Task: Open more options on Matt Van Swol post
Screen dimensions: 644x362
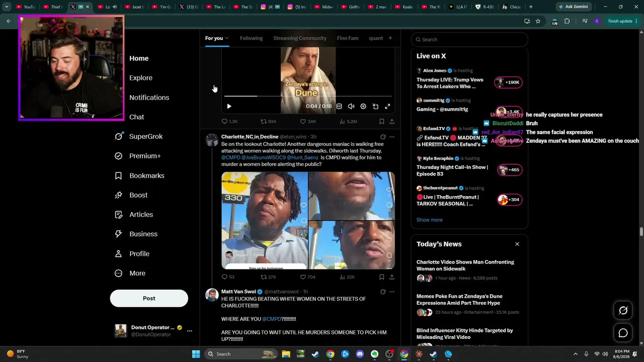Action: click(x=392, y=292)
